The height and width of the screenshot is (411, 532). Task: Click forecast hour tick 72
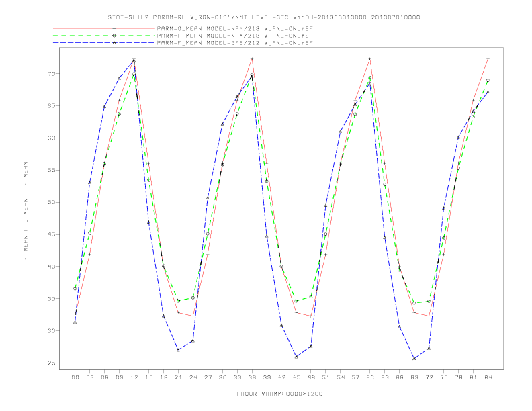(x=429, y=377)
